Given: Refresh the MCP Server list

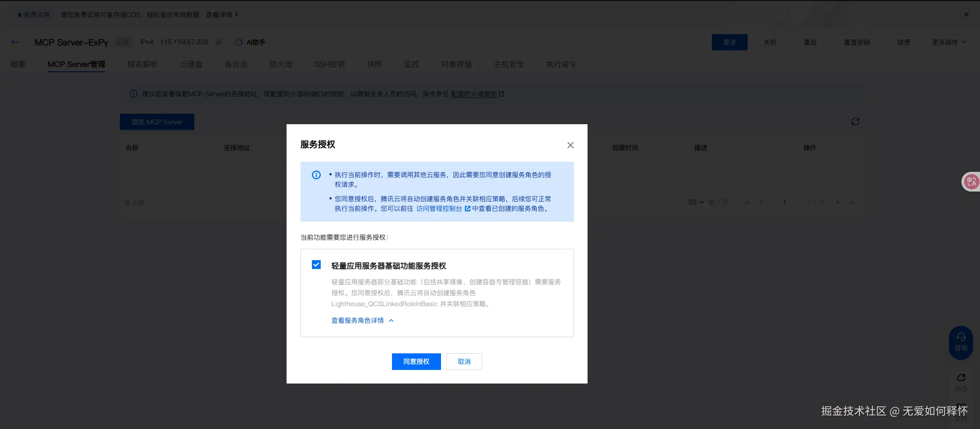Looking at the screenshot, I should (x=855, y=122).
